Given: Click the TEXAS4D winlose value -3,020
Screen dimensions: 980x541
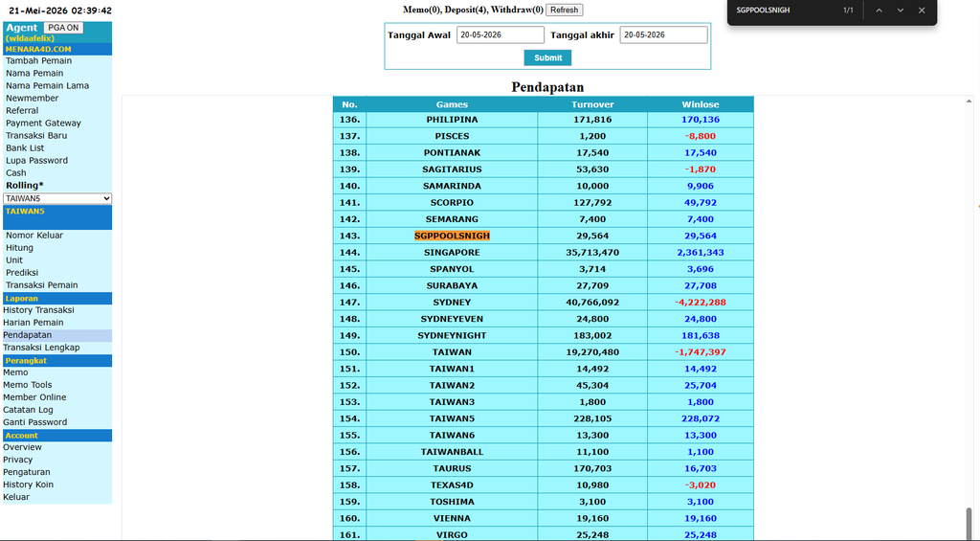Looking at the screenshot, I should point(700,485).
